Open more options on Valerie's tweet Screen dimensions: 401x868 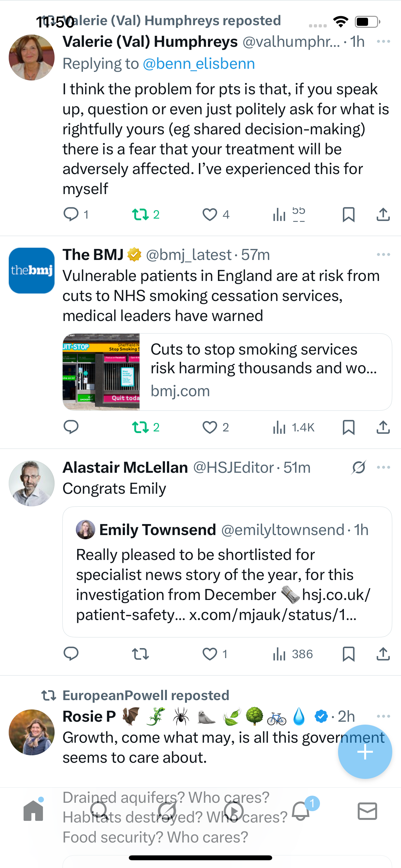point(383,41)
